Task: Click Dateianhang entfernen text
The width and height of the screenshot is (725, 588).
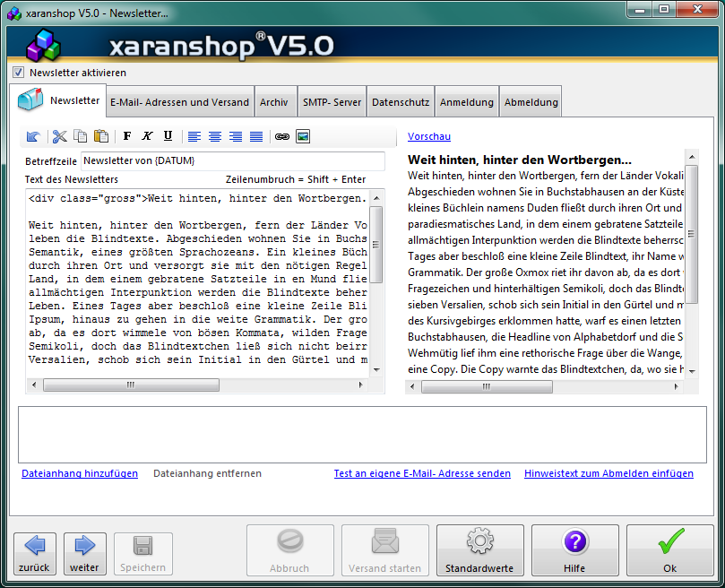Action: coord(207,473)
